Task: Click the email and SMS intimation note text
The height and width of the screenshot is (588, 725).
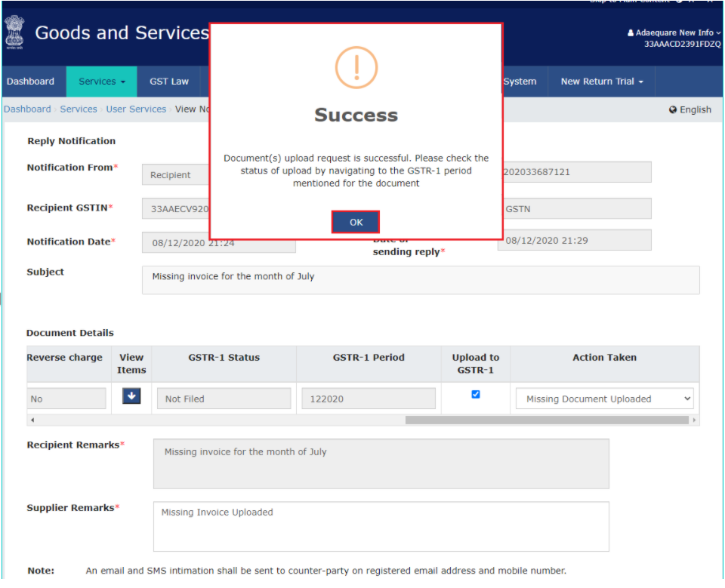Action: pyautogui.click(x=326, y=571)
